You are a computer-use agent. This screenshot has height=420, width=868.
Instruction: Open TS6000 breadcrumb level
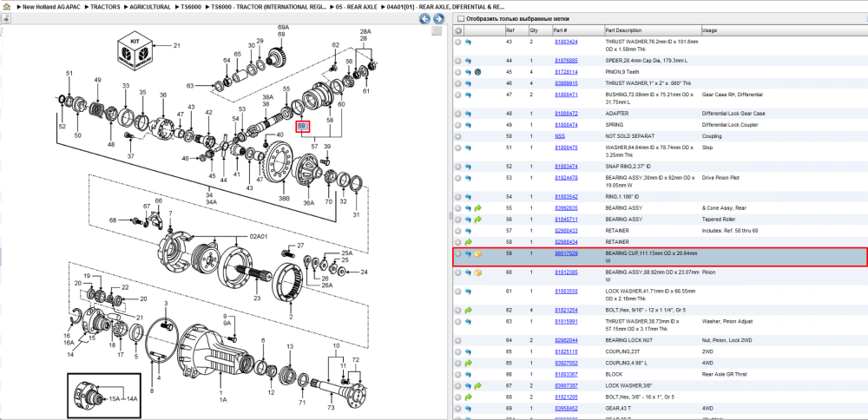point(191,7)
